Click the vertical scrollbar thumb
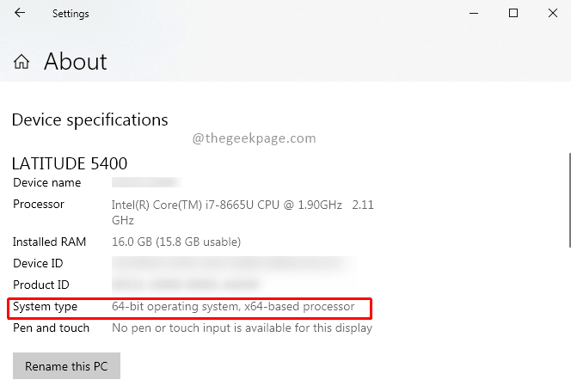This screenshot has width=571, height=392. coord(568,199)
